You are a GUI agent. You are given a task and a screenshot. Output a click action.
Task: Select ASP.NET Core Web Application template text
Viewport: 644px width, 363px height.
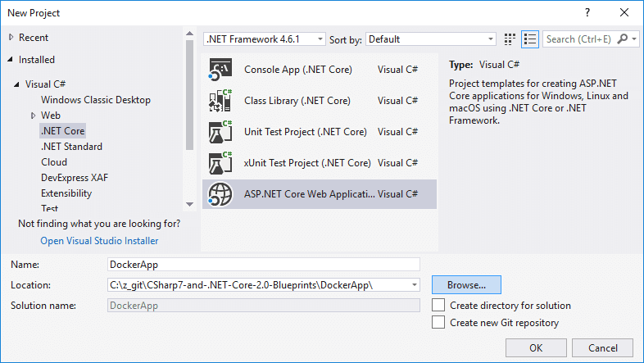[x=309, y=194]
